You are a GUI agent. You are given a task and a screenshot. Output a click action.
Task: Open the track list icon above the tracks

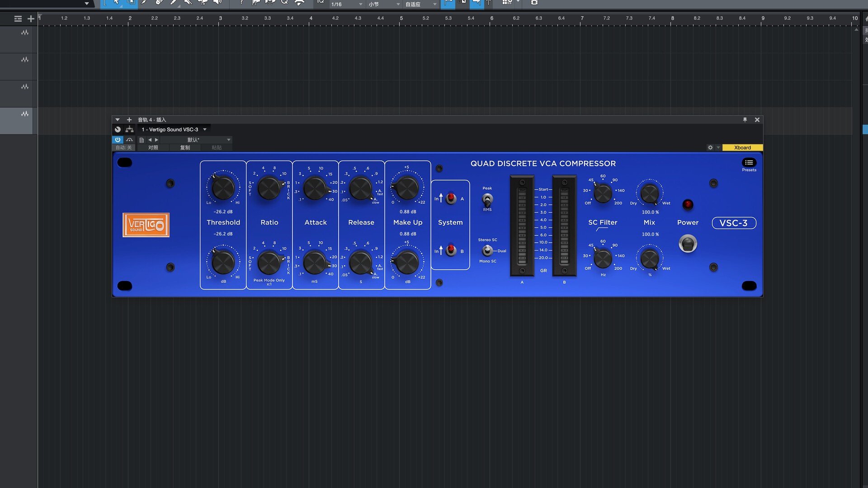(18, 19)
